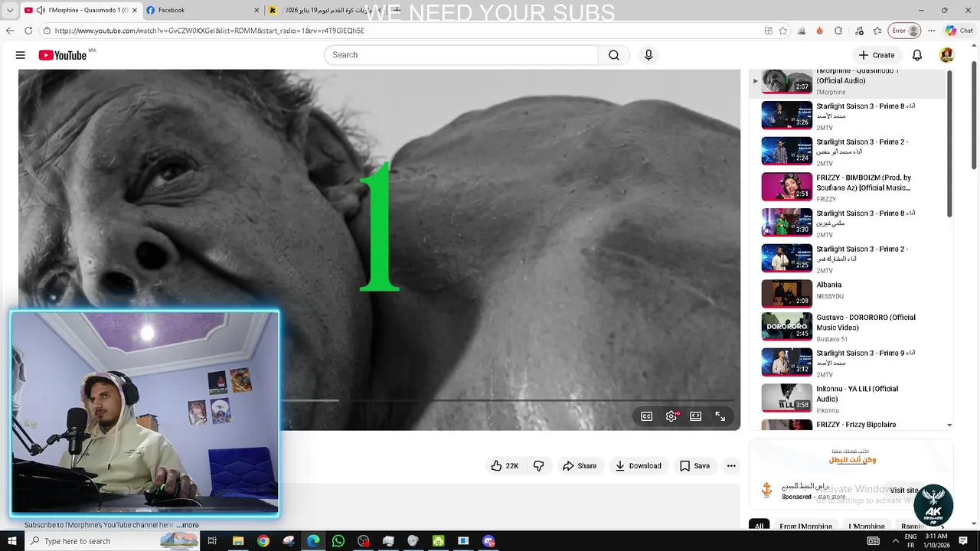The height and width of the screenshot is (551, 980).
Task: Focus Windows taskbar search box
Action: (112, 541)
